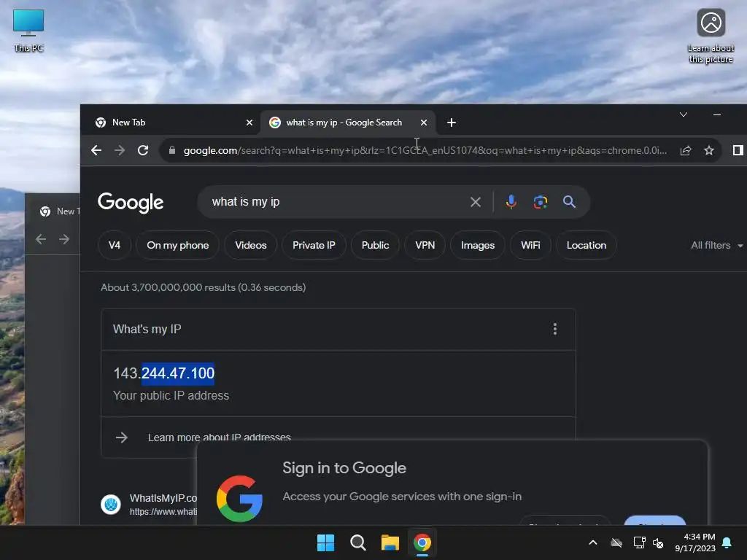Image resolution: width=747 pixels, height=560 pixels.
Task: Open a new tab with plus button
Action: [451, 122]
